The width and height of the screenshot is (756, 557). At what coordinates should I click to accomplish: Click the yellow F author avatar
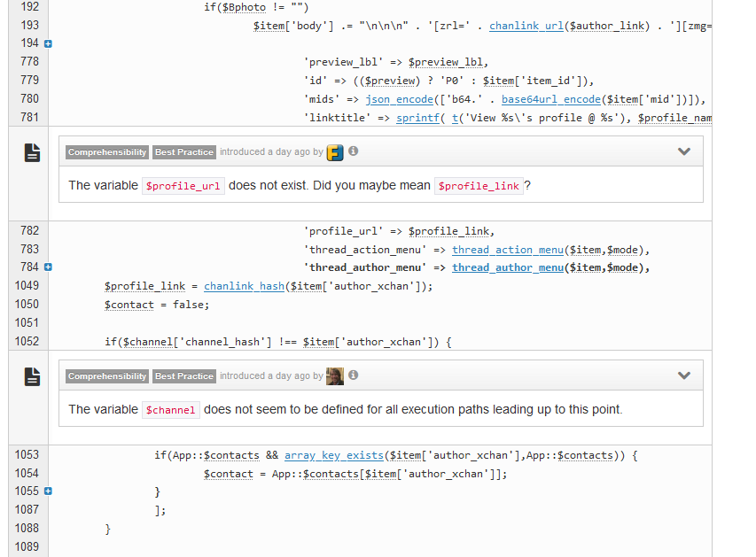coord(335,152)
